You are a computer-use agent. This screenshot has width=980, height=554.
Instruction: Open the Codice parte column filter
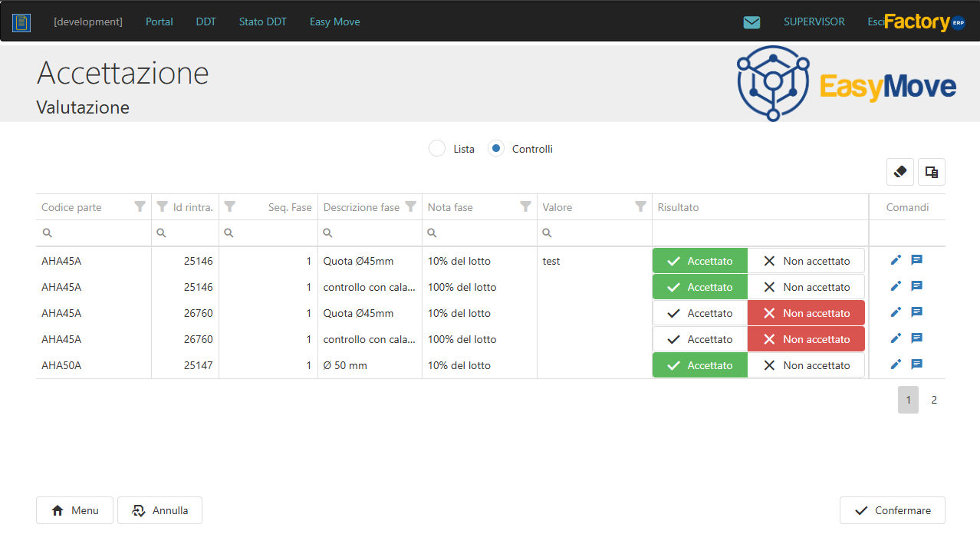pos(140,206)
